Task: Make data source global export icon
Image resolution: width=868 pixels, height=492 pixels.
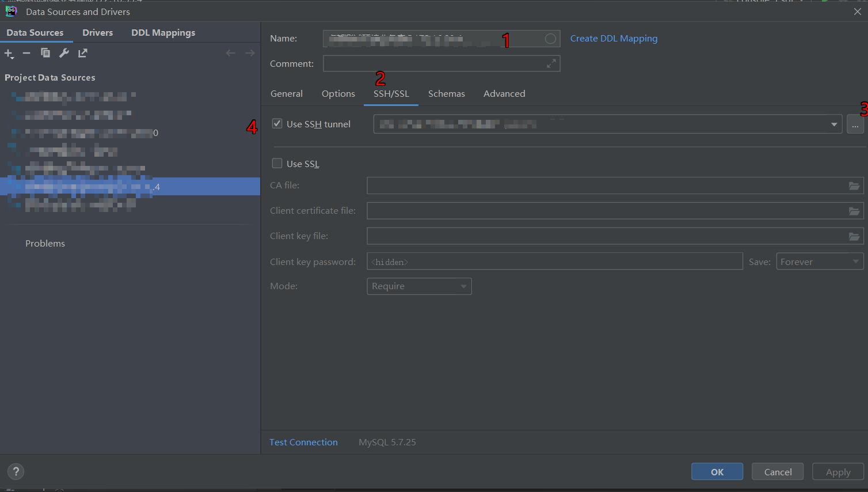Action: pyautogui.click(x=83, y=53)
